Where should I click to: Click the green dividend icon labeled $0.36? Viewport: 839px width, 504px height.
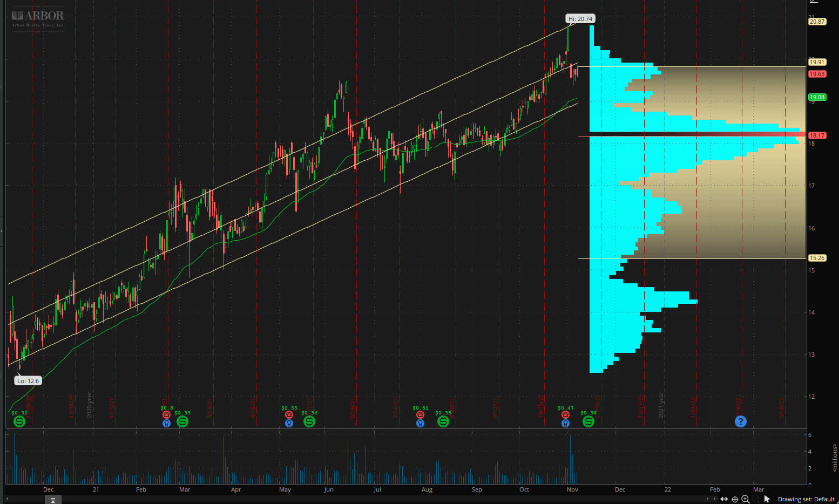pyautogui.click(x=588, y=421)
